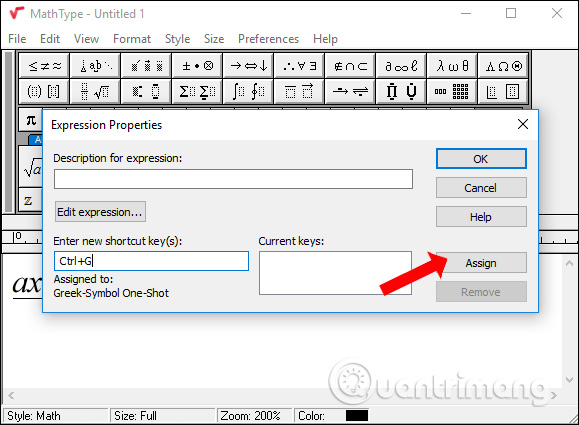Insert the pi symbol from small bar
This screenshot has width=579, height=425.
31,120
